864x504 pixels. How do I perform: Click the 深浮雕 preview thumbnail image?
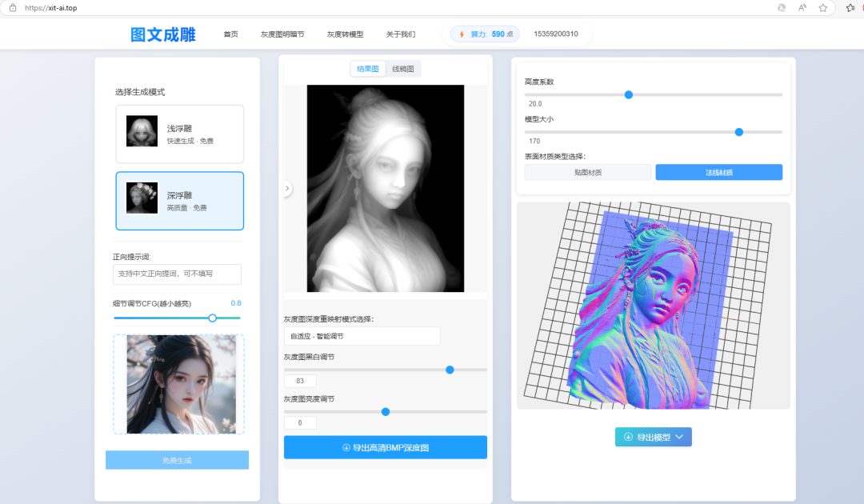(x=142, y=198)
